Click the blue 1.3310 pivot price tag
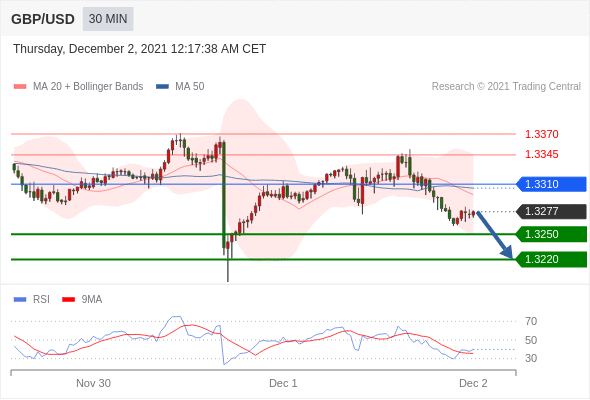The image size is (590, 400). point(552,184)
